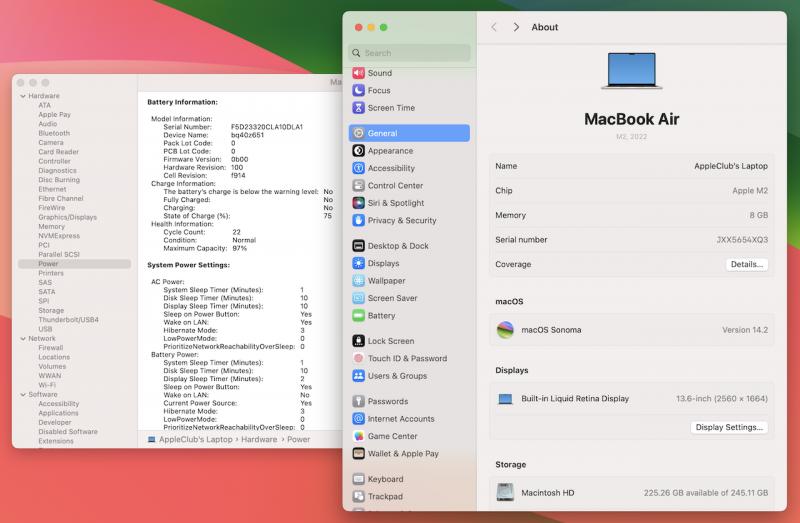800x523 pixels.
Task: Click the battery Serial Number F5D23320CLA10DLA1
Action: 267,127
